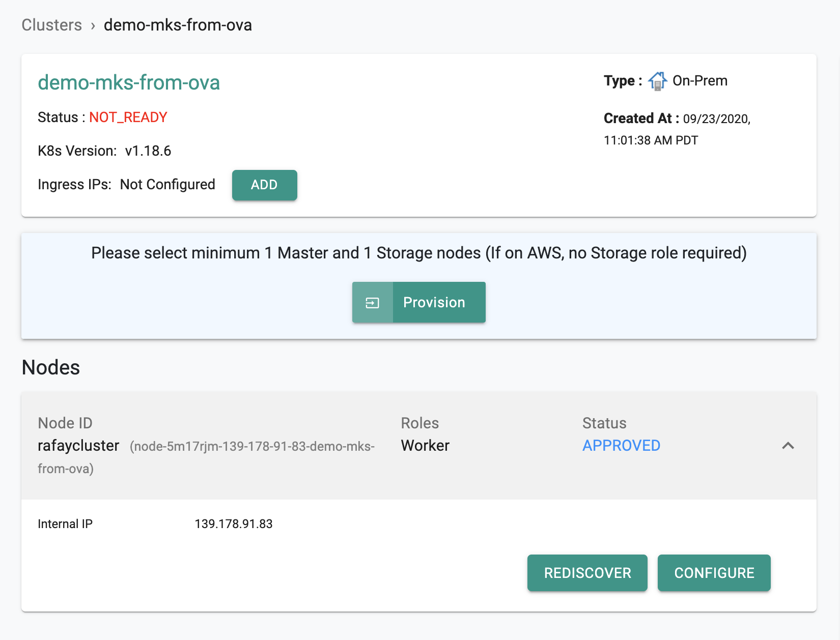The image size is (840, 640).
Task: Collapse the rafaycluster node row chevron
Action: coord(788,446)
